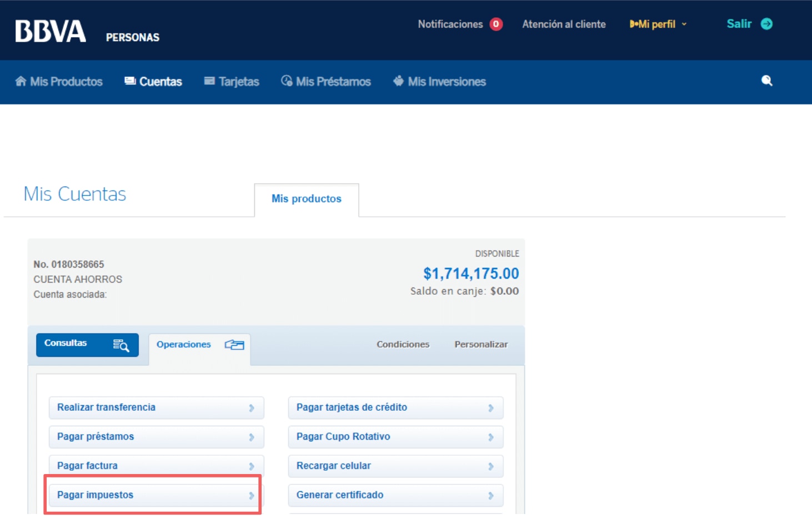Open the Condiciones tab
Screen dimensions: 812x519
click(403, 344)
